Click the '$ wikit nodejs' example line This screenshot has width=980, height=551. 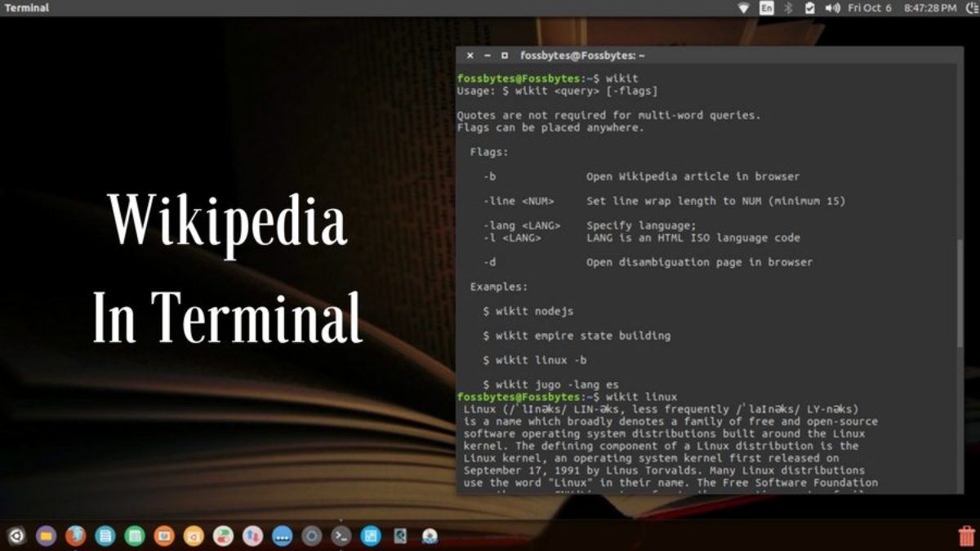(x=528, y=311)
